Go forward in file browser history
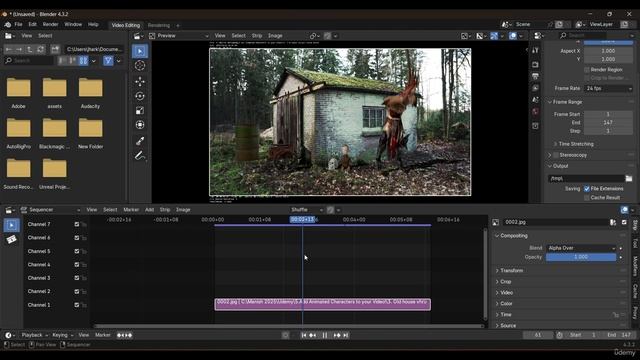The image size is (640, 360). tap(19, 49)
